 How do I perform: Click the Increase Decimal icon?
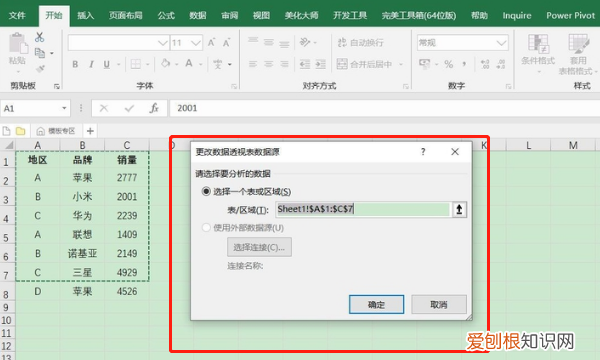pos(485,64)
